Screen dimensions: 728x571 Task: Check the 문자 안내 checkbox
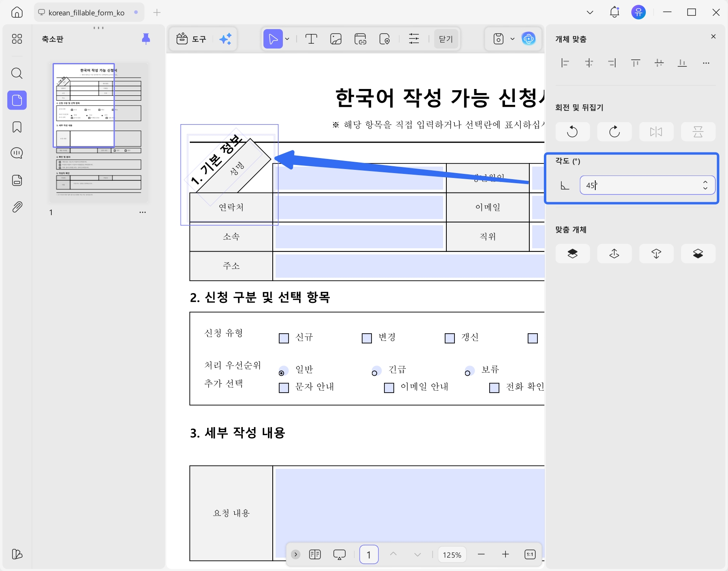[x=284, y=388]
